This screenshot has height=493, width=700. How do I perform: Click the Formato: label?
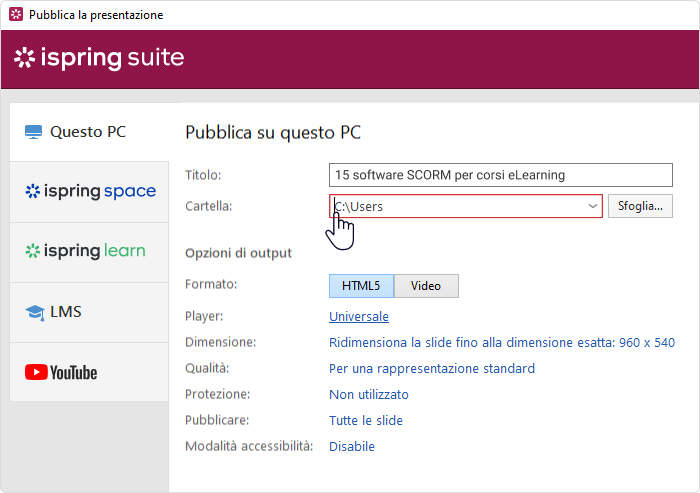[211, 284]
